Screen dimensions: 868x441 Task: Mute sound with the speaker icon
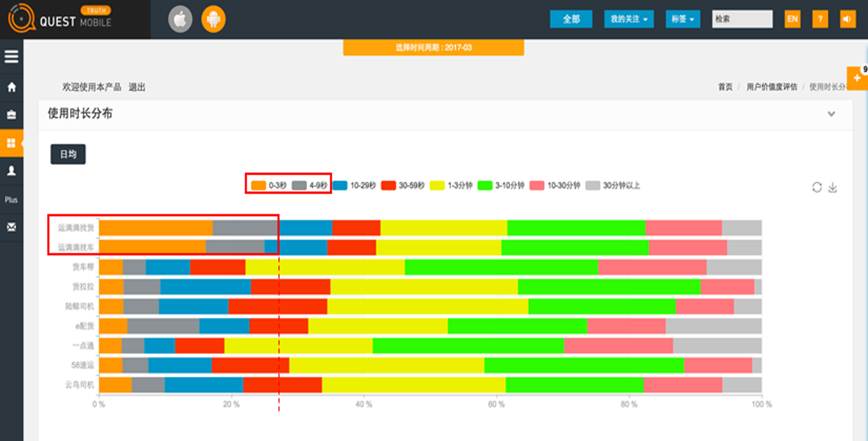pyautogui.click(x=847, y=19)
